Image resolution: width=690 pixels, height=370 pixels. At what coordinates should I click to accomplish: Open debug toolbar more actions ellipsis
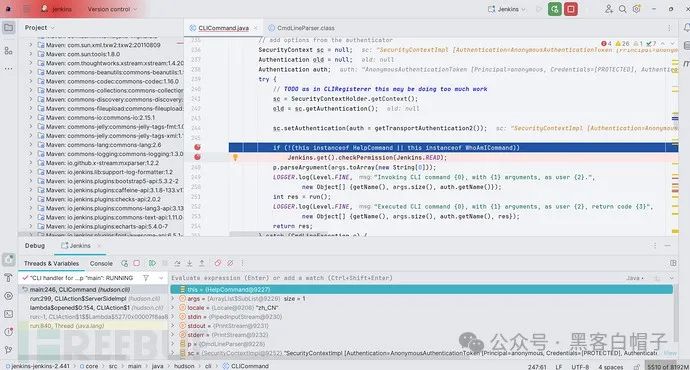tap(242, 263)
